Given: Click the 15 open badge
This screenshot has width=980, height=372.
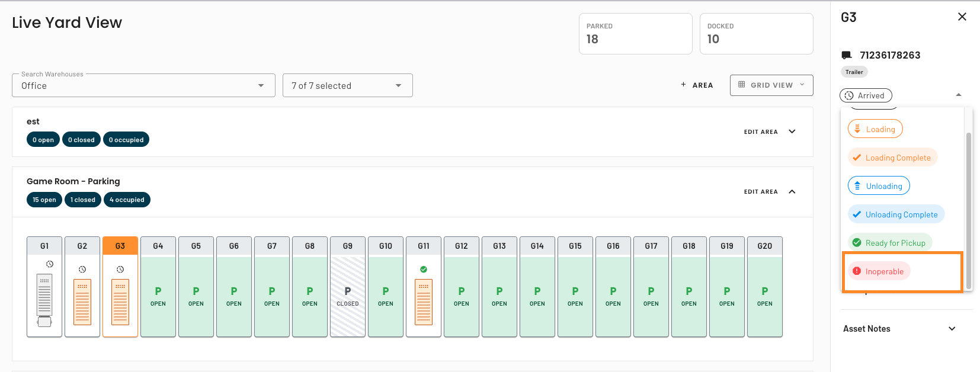Looking at the screenshot, I should click(x=44, y=200).
